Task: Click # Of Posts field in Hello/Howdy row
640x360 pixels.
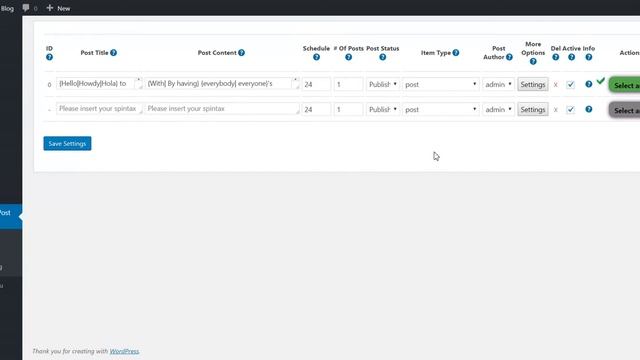Action: pyautogui.click(x=348, y=84)
